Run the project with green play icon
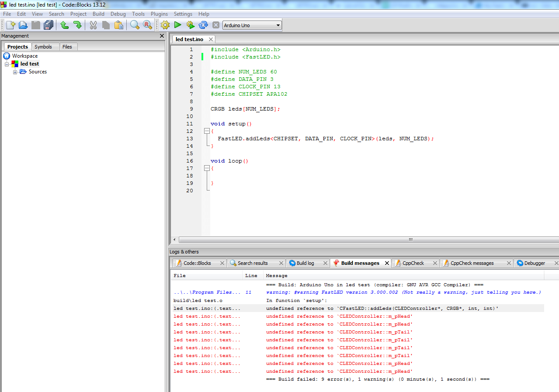This screenshot has width=559, height=392. point(178,25)
